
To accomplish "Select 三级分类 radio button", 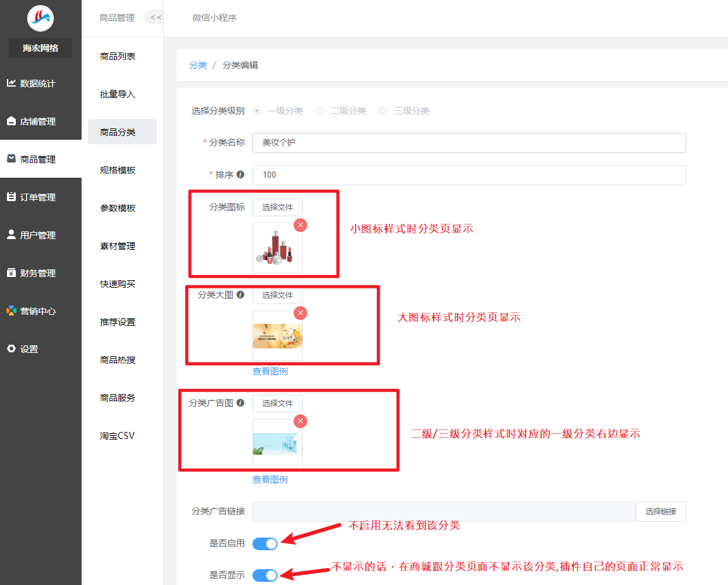I will point(383,111).
